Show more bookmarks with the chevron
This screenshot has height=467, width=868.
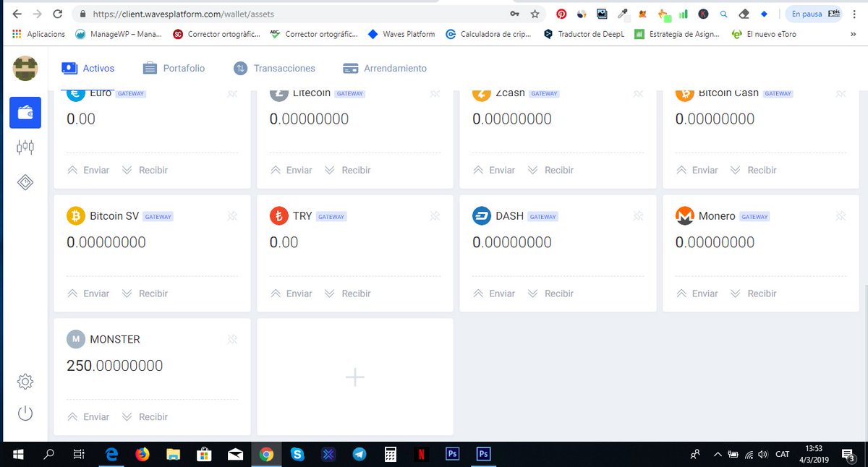click(854, 34)
